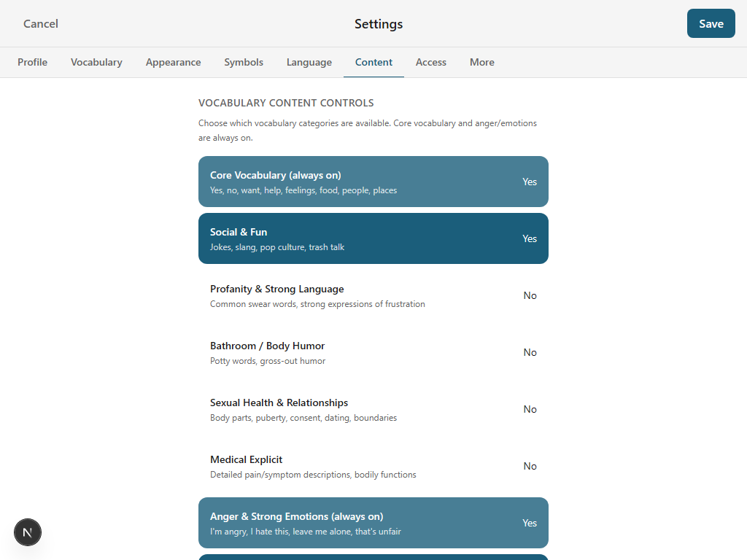747x560 pixels.
Task: Open the Vocabulary tab
Action: point(96,62)
